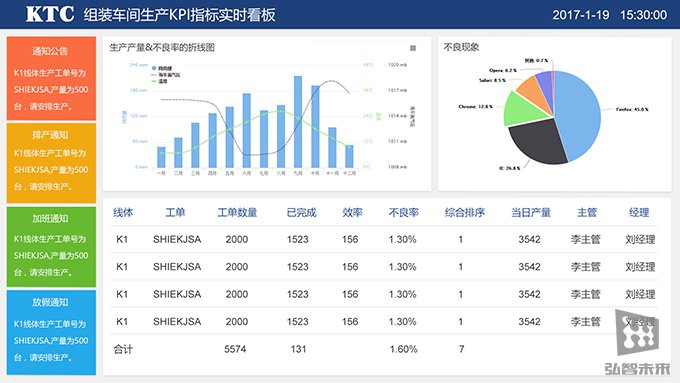Open the green 加班通知 notice card
Viewport: 680px width, 383px height.
click(x=51, y=246)
